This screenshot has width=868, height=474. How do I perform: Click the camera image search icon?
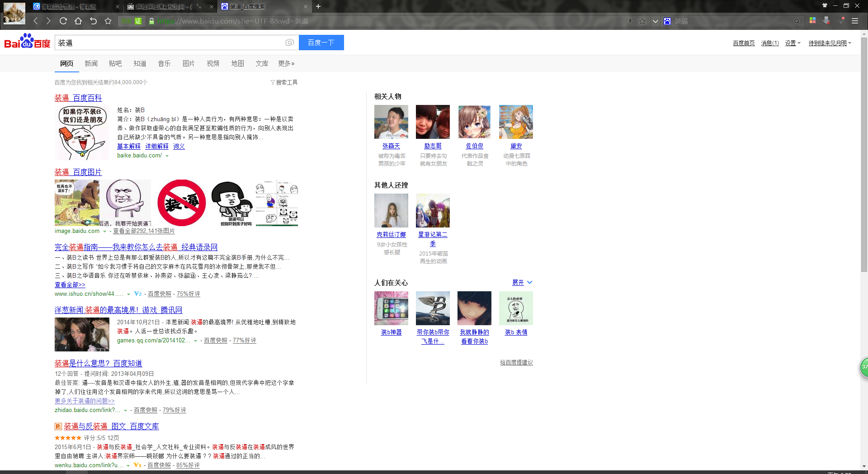tap(290, 43)
